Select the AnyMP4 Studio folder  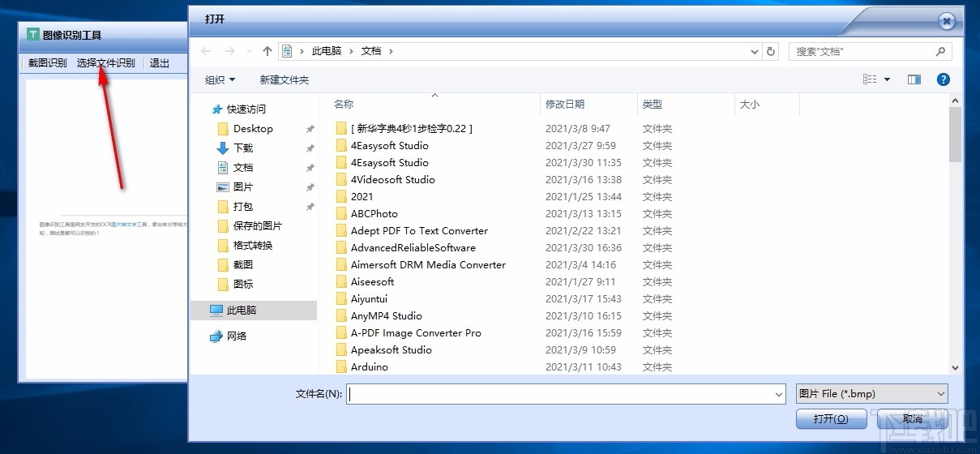click(387, 316)
